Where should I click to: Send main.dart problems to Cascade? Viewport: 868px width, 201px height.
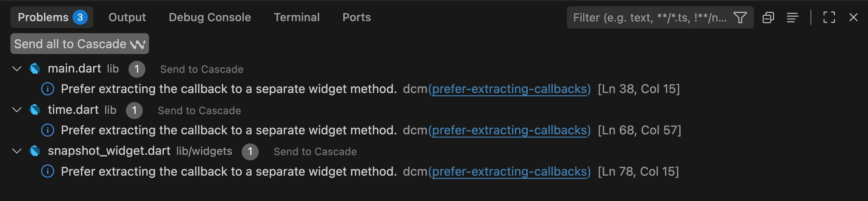point(201,69)
